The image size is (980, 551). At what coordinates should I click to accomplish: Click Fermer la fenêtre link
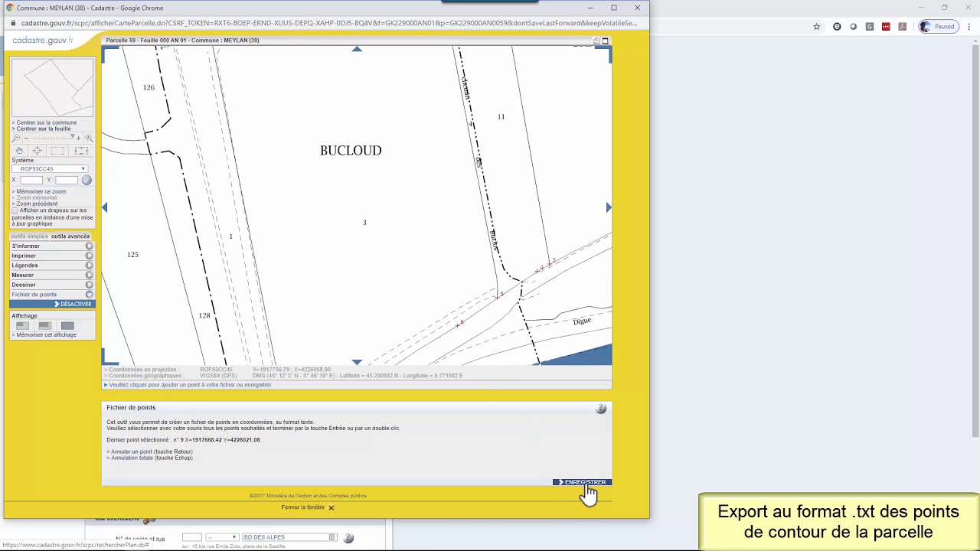click(x=303, y=507)
